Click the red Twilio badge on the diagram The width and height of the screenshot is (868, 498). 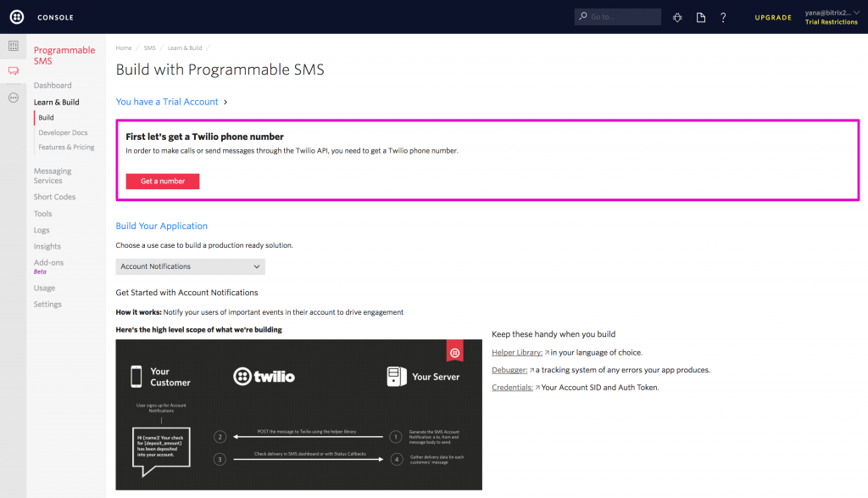(454, 352)
